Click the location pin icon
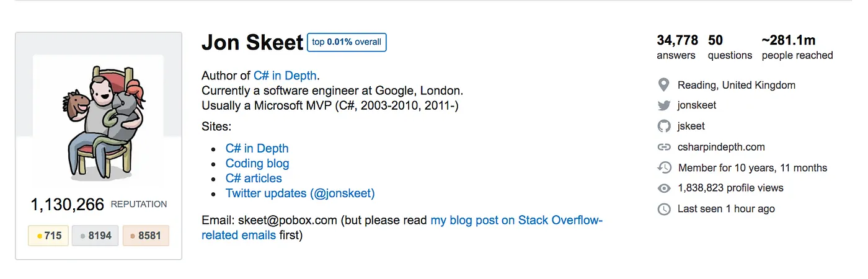868x279 pixels. tap(663, 85)
